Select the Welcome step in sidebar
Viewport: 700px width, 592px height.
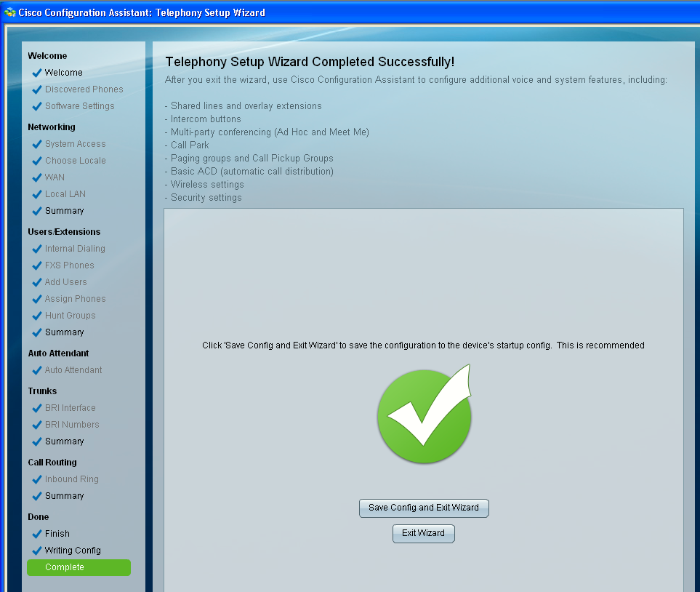[63, 73]
